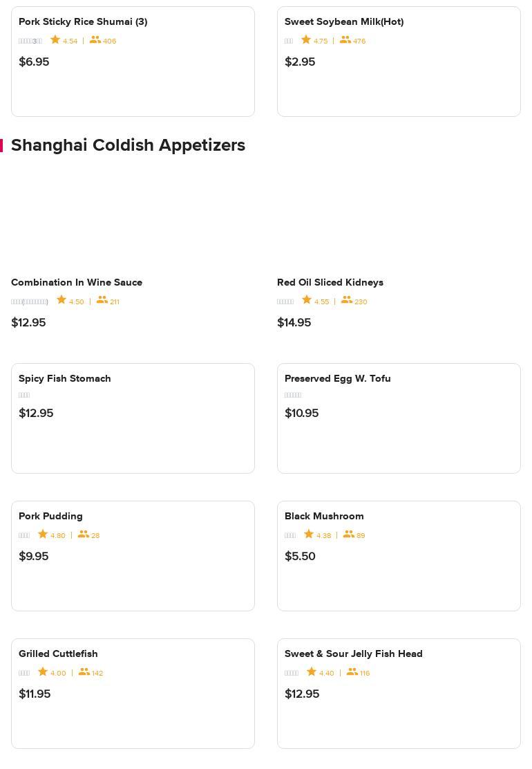The width and height of the screenshot is (532, 769).
Task: Click the $5.50 Black Mushroom price
Action: coord(300,556)
